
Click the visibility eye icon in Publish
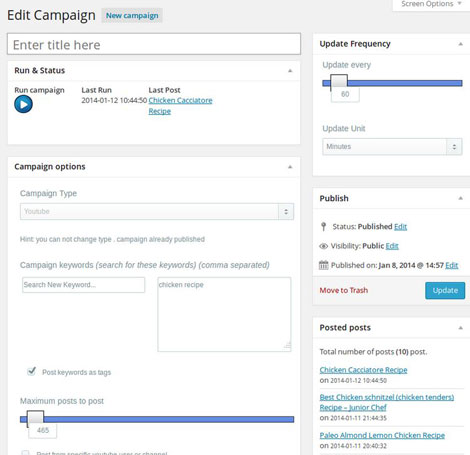pos(323,246)
